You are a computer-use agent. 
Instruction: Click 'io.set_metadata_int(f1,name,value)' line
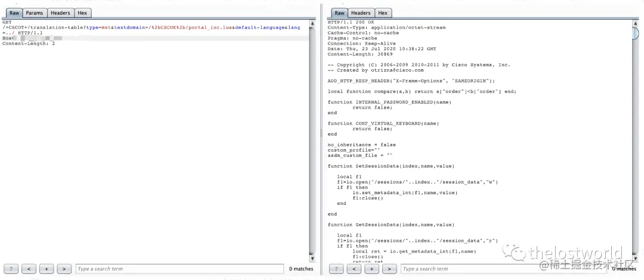click(405, 193)
